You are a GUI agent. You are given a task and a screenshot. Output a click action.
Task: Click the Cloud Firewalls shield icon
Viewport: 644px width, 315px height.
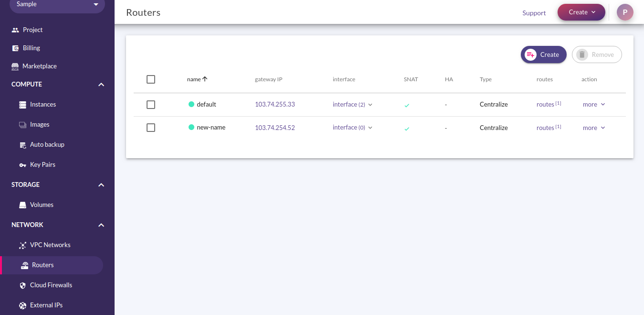click(22, 285)
